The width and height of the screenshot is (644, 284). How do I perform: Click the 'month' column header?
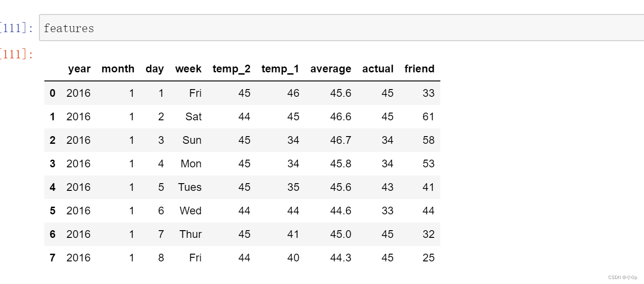(x=118, y=69)
